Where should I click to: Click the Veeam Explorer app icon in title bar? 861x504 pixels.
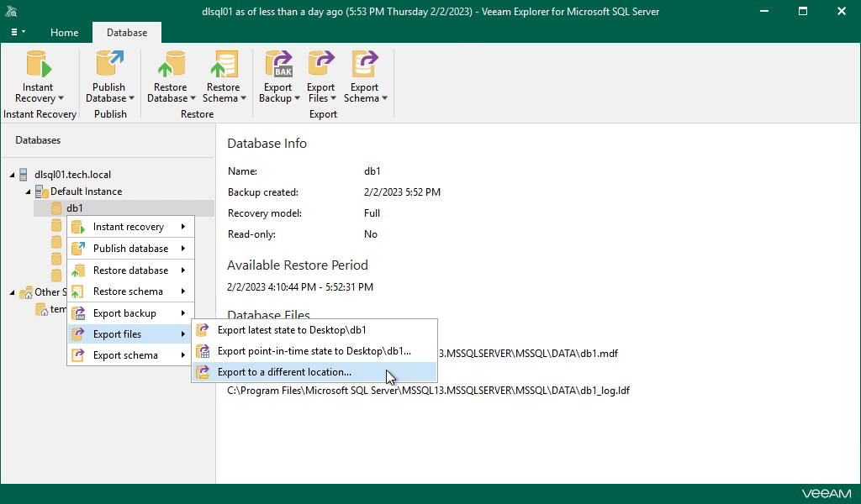pos(11,11)
